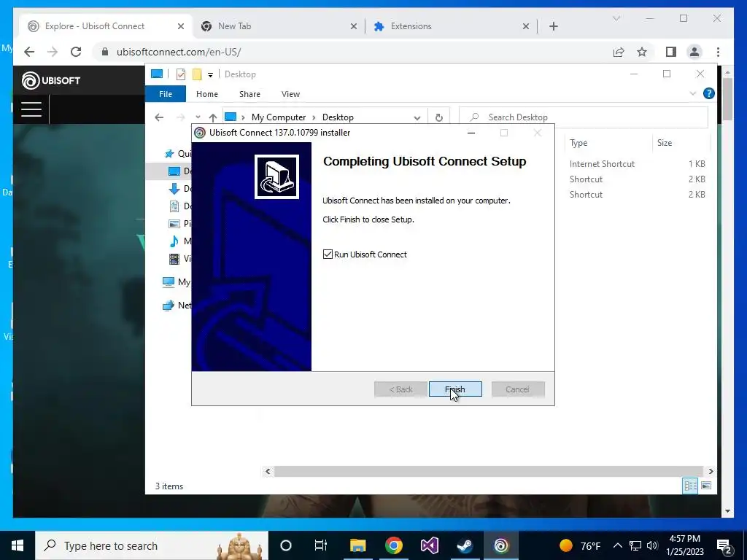Viewport: 747px width, 560px height.
Task: Open Visual Studio from taskbar
Action: point(429,545)
